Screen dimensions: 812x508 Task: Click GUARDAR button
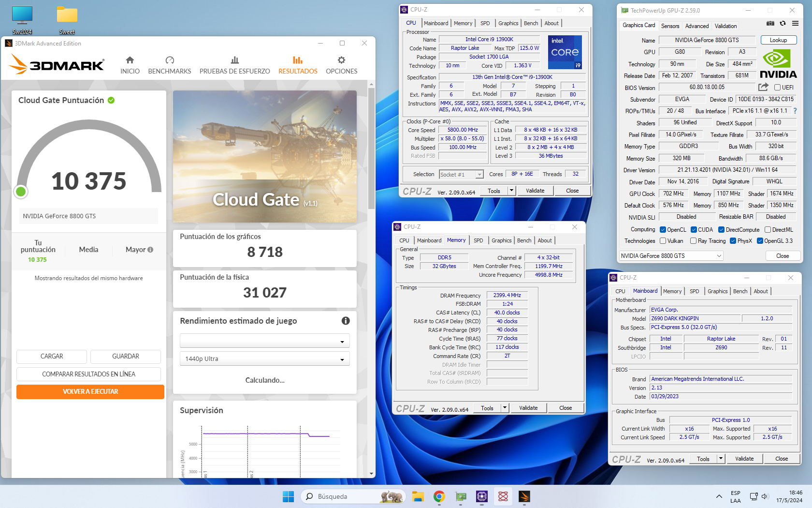click(x=126, y=357)
